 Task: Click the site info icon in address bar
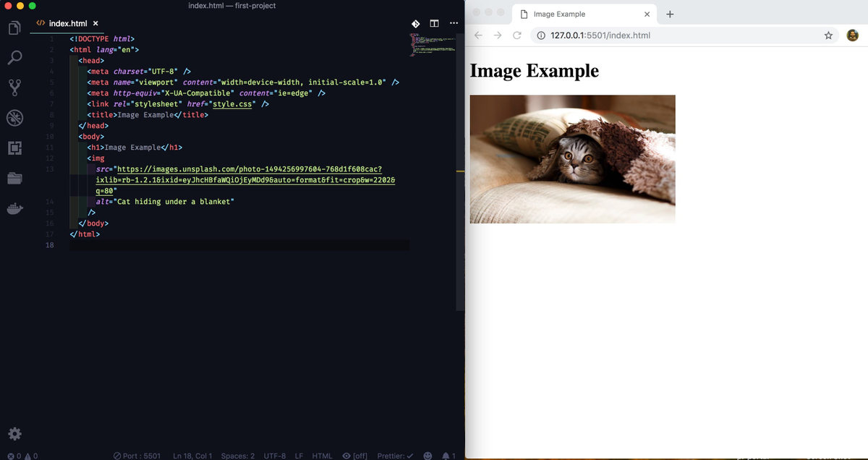click(541, 34)
